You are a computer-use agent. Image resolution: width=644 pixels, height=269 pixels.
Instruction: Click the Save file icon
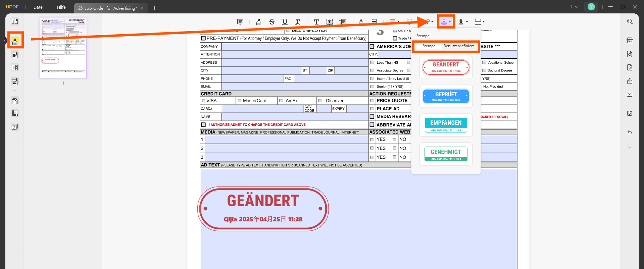[630, 113]
